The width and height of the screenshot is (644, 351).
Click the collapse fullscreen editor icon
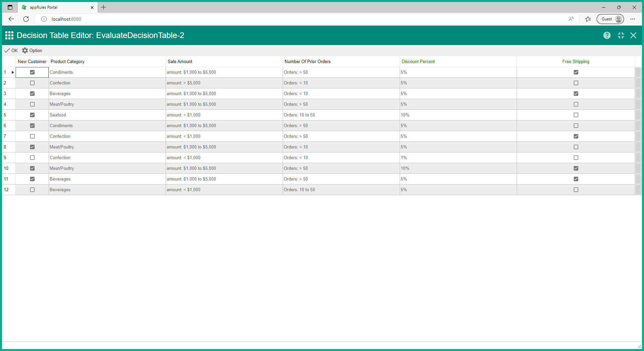621,35
